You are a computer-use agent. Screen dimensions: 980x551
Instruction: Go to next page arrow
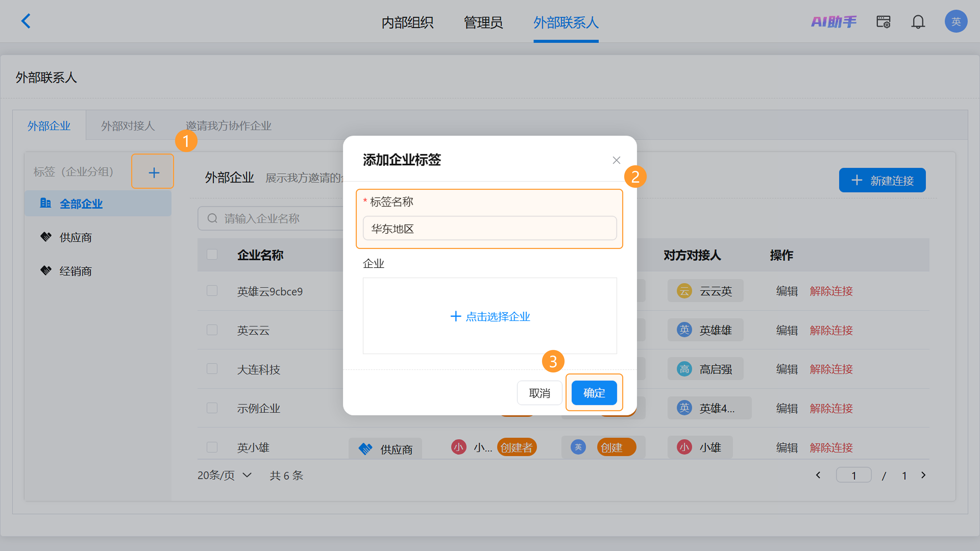coord(923,475)
